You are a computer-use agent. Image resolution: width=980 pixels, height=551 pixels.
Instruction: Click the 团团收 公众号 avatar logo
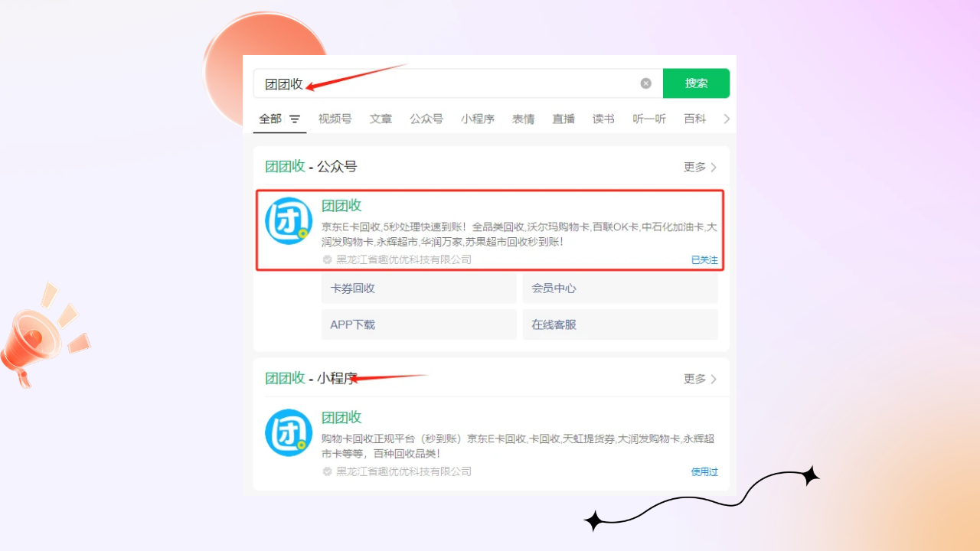click(289, 221)
